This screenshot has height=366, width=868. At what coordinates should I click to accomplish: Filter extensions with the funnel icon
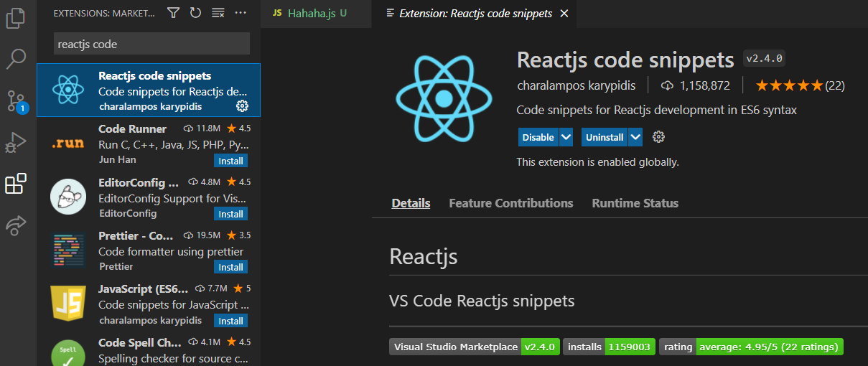tap(173, 13)
